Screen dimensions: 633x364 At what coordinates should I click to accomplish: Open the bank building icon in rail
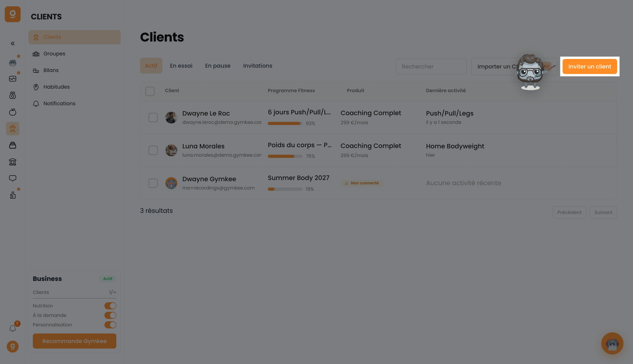coord(13,162)
